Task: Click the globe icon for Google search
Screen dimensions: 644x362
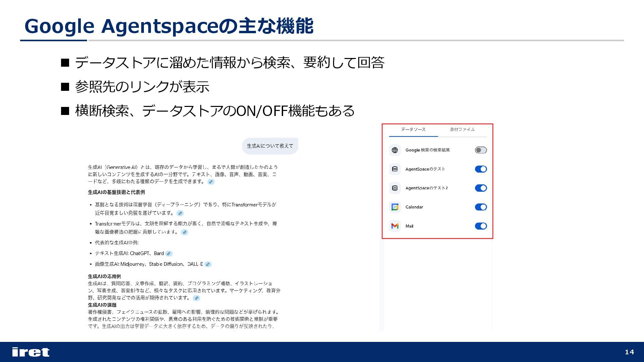Action: pos(395,150)
